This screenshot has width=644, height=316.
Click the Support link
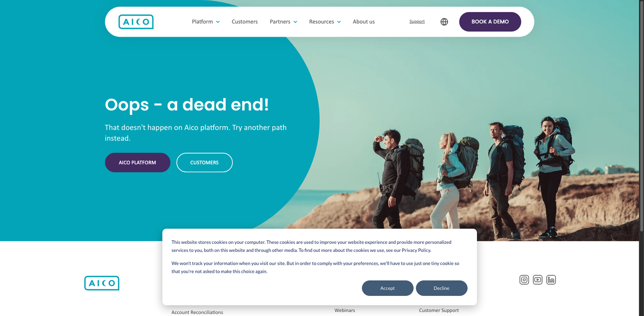coord(417,21)
